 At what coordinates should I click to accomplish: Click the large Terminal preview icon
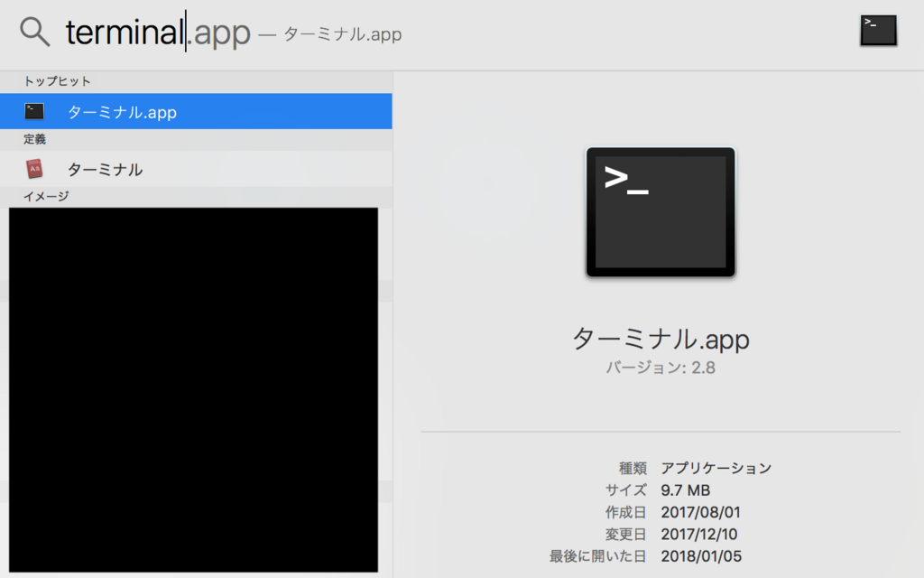coord(661,211)
